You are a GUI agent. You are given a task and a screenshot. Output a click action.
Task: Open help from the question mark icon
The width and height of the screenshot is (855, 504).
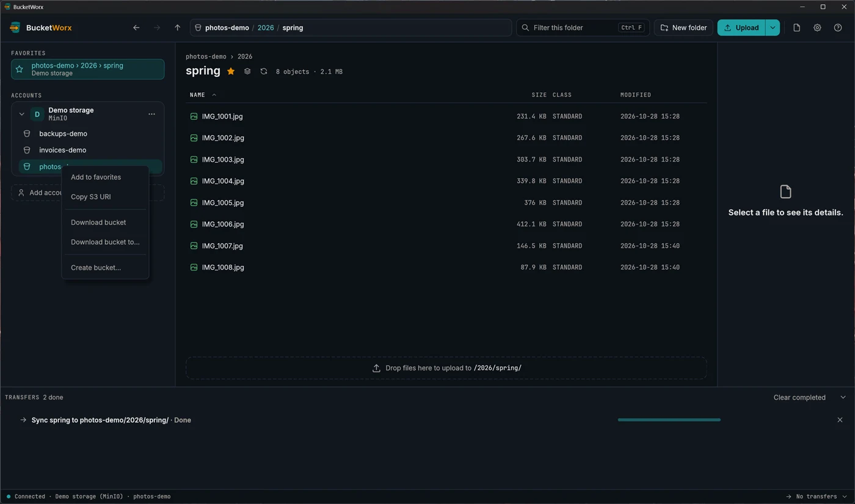pos(838,27)
